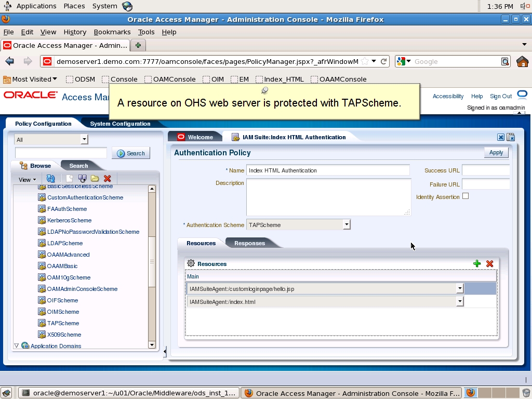This screenshot has width=532, height=399.
Task: Delete selected scheme via red X toolbar icon
Action: 107,179
